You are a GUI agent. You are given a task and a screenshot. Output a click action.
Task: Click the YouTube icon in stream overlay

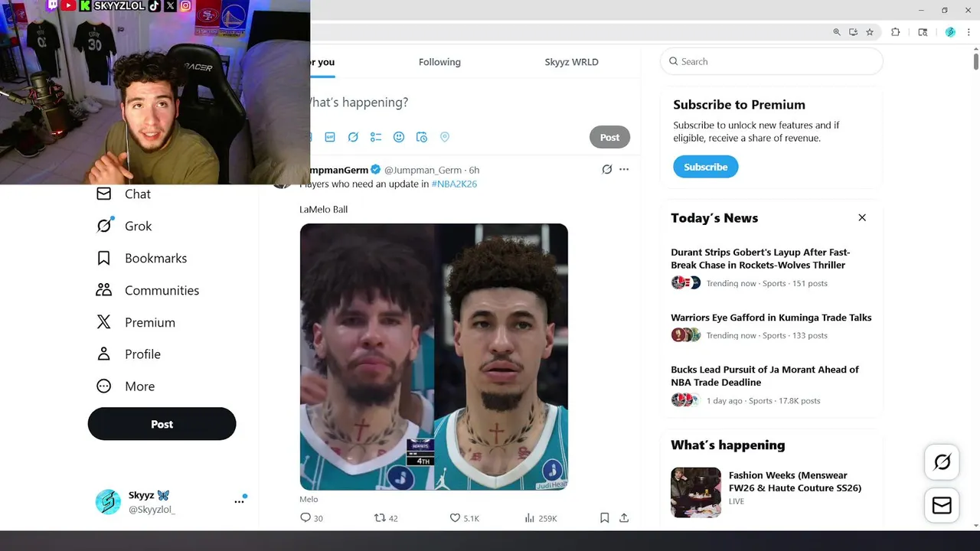coord(68,5)
